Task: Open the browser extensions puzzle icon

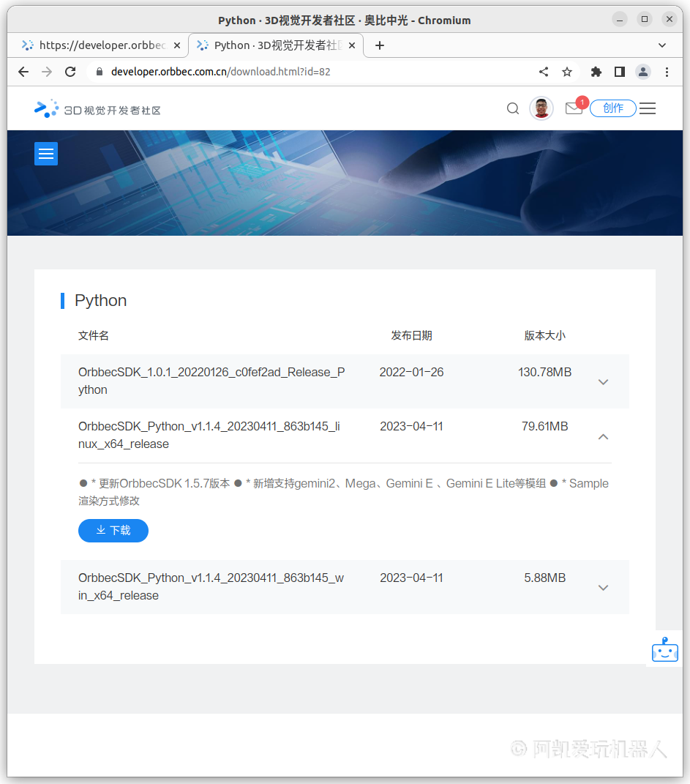Action: click(x=596, y=72)
